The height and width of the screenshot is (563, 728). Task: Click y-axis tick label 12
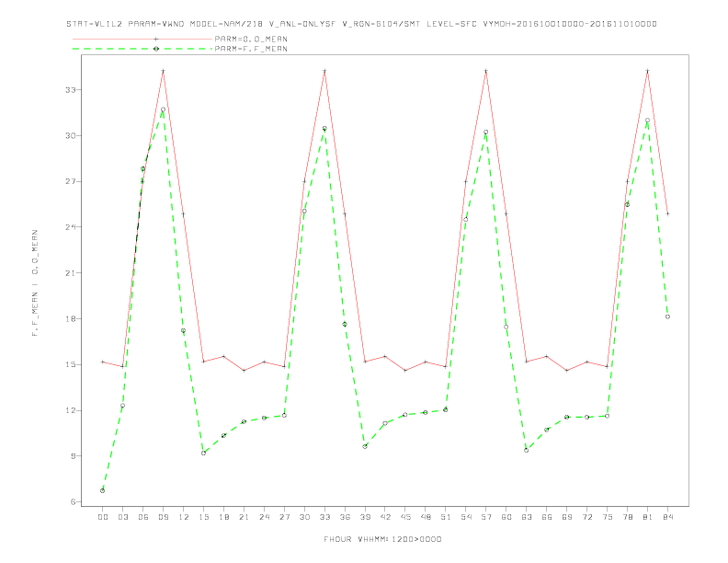70,410
